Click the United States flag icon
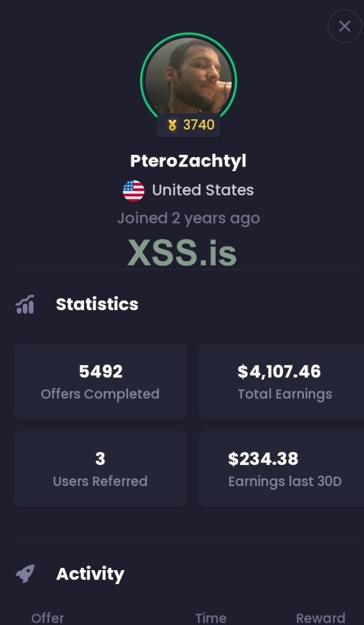 (134, 190)
